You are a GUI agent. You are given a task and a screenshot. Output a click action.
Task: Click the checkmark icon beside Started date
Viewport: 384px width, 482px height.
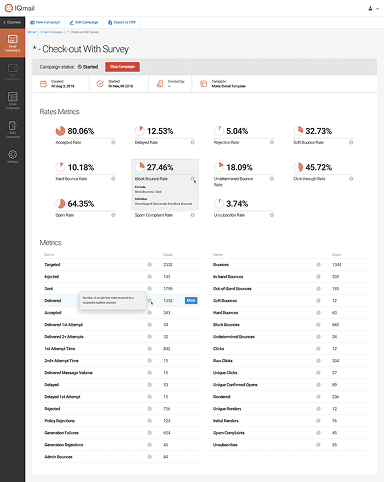click(x=100, y=84)
